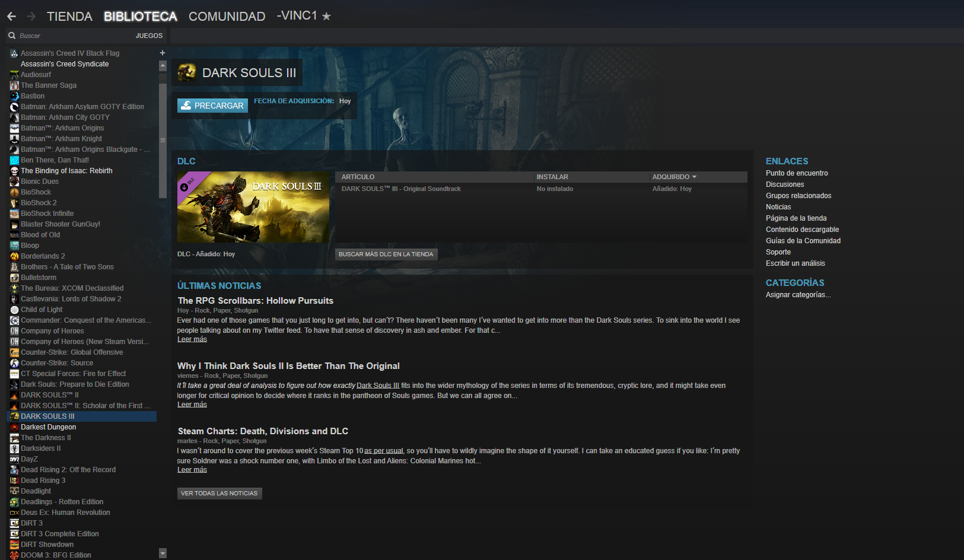
Task: Click the Bastion game icon
Action: (x=14, y=96)
